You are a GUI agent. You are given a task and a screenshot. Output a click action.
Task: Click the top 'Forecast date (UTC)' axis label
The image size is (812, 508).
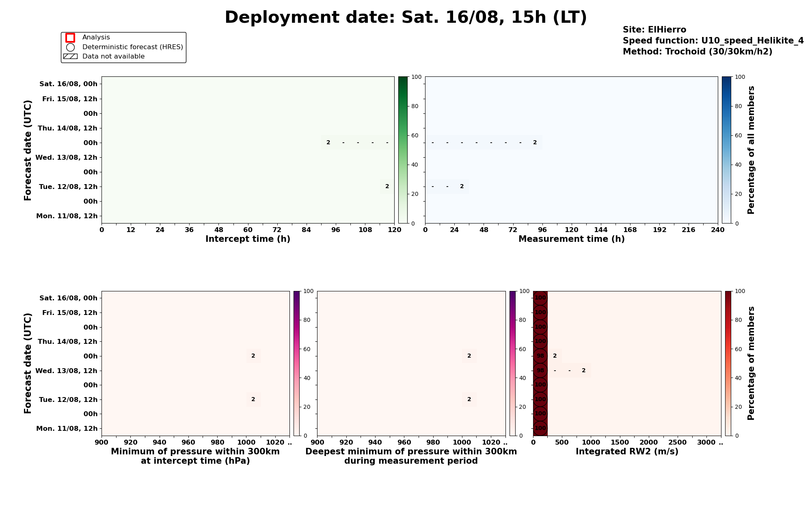pyautogui.click(x=28, y=150)
